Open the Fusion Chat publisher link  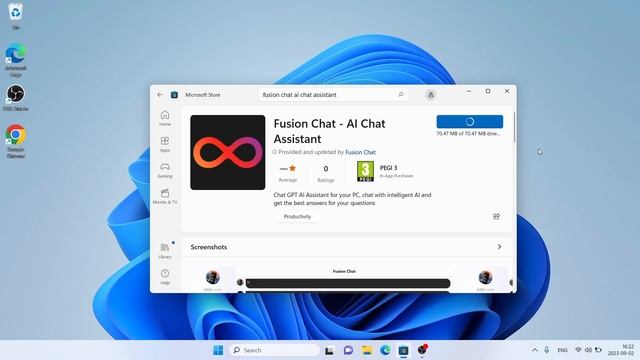(360, 152)
